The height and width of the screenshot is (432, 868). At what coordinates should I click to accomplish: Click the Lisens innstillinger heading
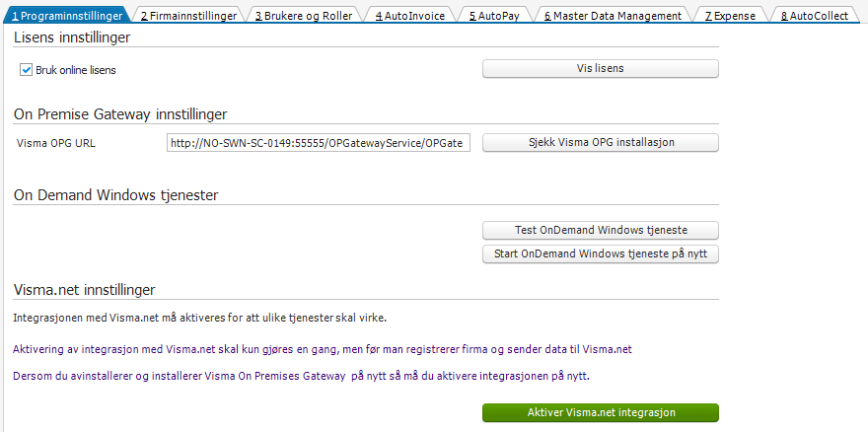coord(72,37)
